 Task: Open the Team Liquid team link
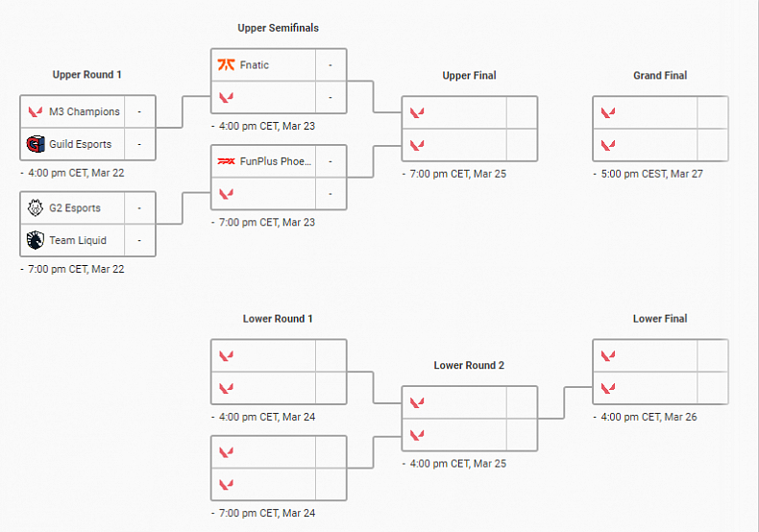pyautogui.click(x=78, y=240)
